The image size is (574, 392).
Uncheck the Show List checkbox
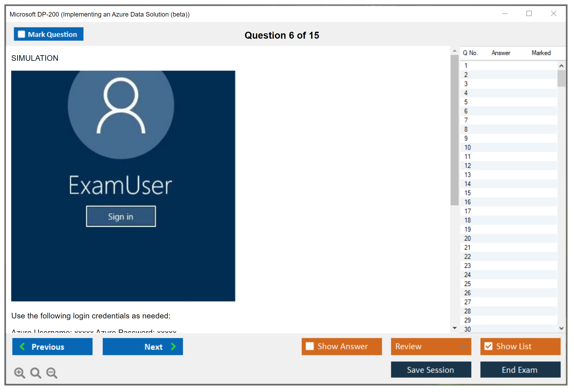coord(488,346)
